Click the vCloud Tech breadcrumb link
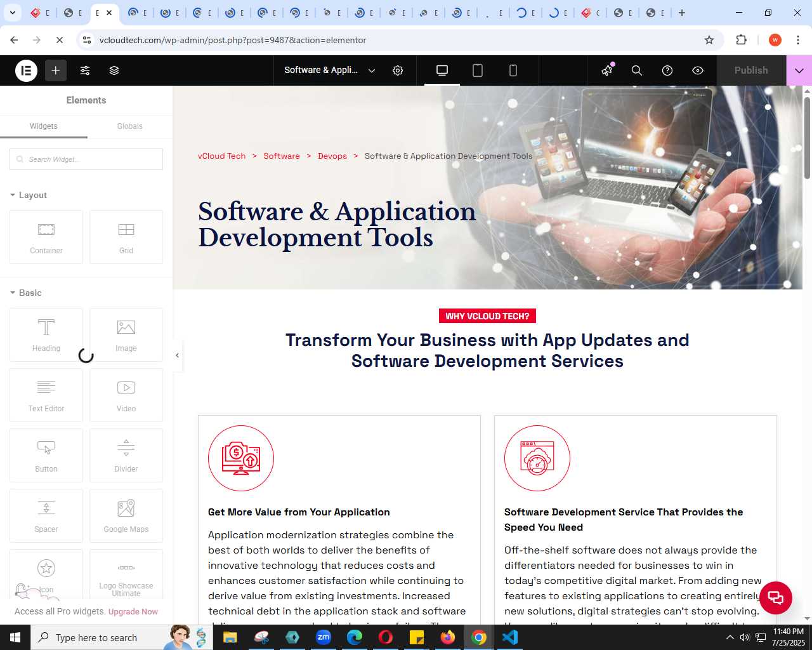812x650 pixels. (221, 156)
